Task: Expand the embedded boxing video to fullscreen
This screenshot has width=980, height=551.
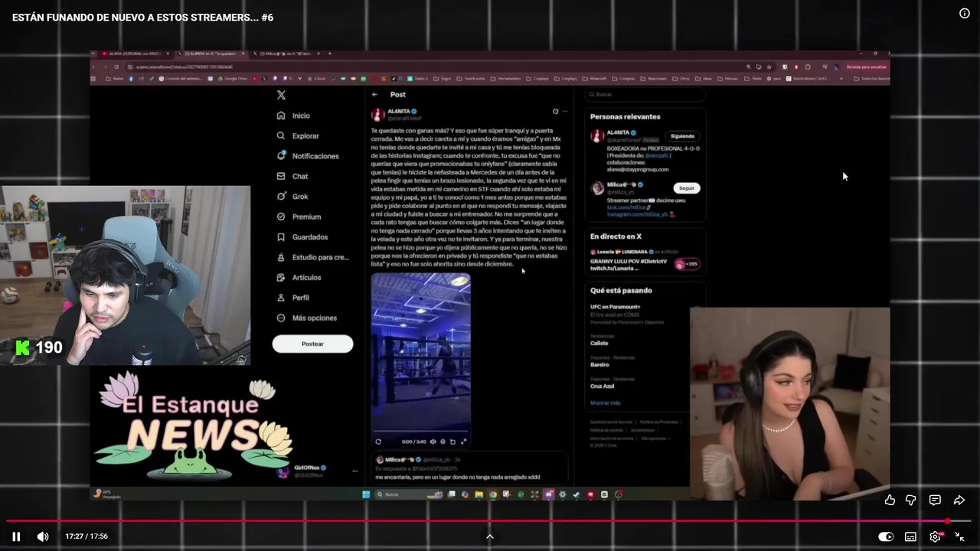Action: [x=463, y=442]
